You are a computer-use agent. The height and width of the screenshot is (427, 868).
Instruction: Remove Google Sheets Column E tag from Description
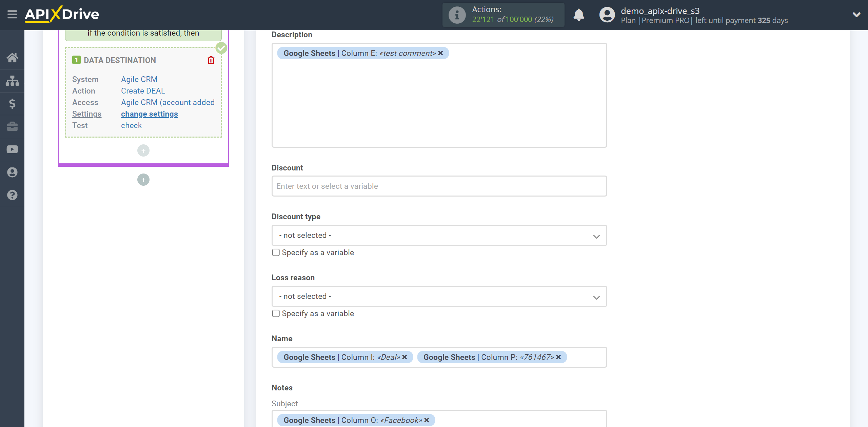[441, 53]
